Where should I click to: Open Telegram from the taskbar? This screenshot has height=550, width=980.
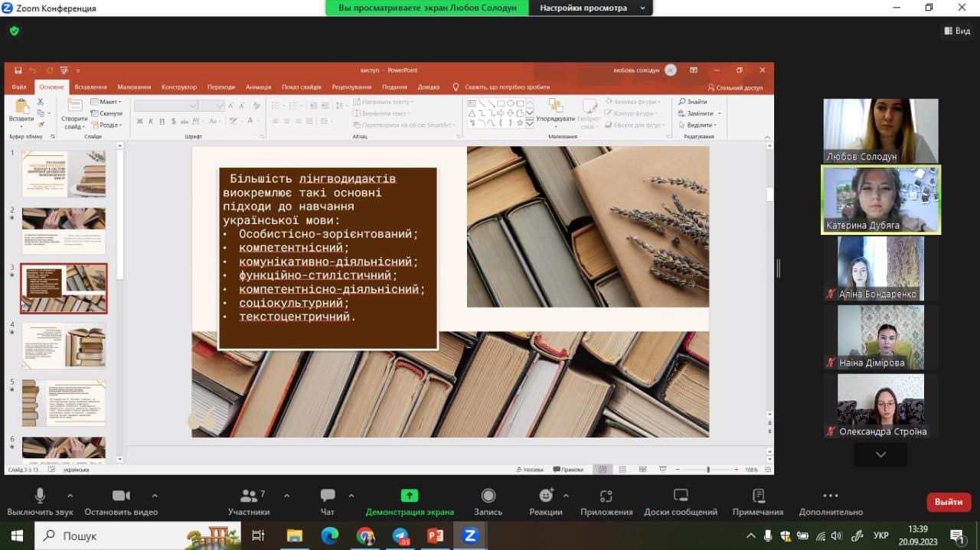coord(400,535)
